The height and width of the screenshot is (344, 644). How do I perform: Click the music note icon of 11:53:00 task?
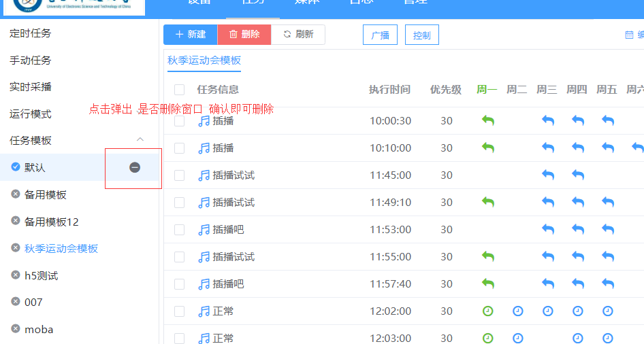coord(204,230)
